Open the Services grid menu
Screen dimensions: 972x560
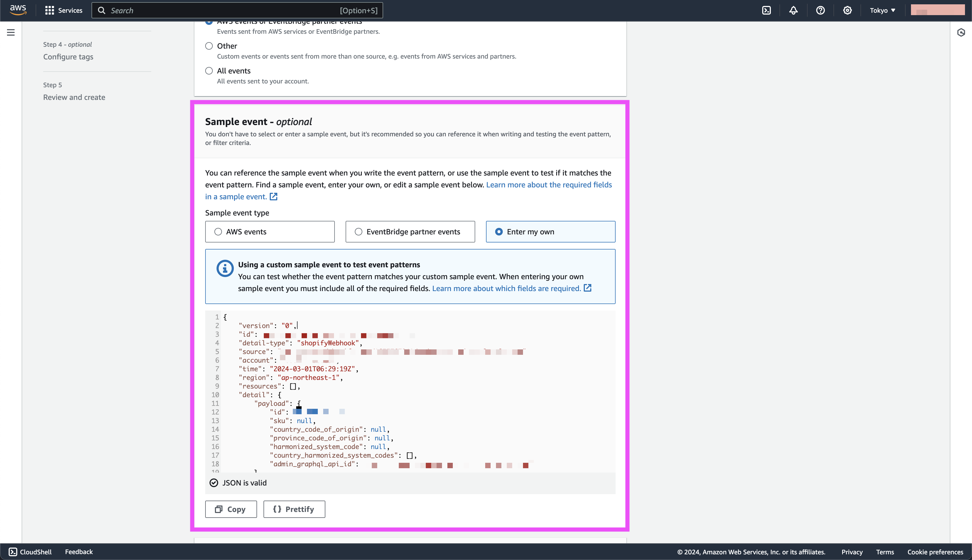(63, 10)
